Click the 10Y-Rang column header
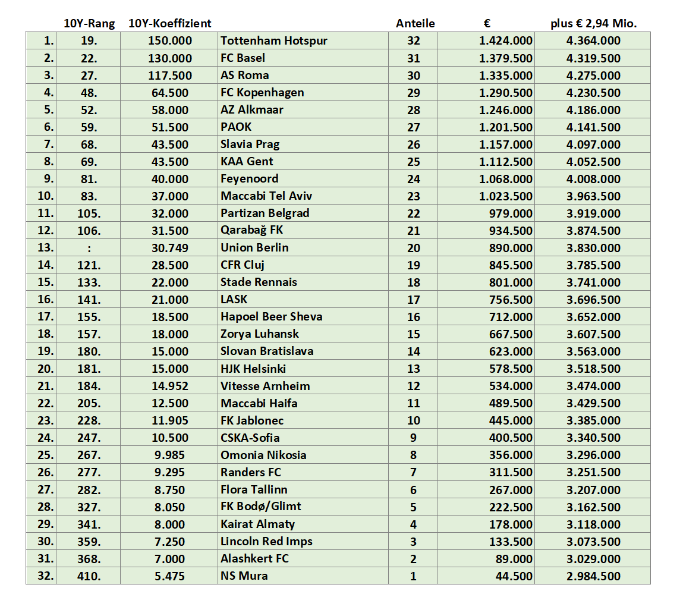Image resolution: width=680 pixels, height=616 pixels. 89,23
